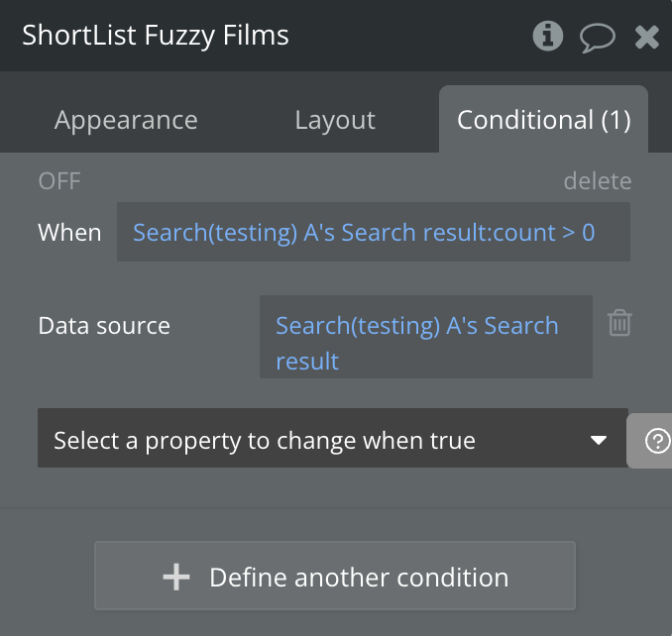Viewport: 672px width, 636px height.
Task: Switch to the Appearance tab
Action: 126,121
